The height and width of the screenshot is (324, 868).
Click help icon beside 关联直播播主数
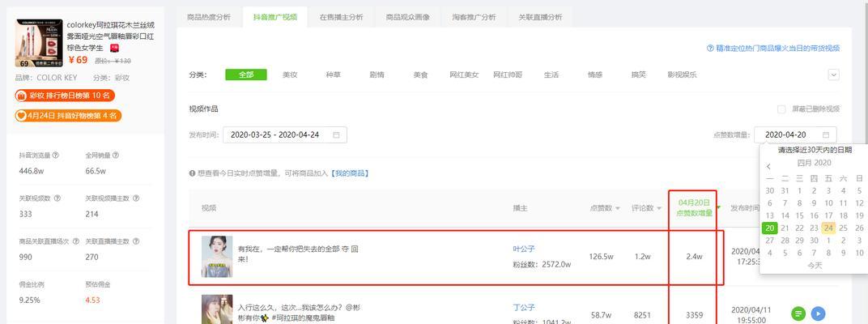(x=136, y=241)
